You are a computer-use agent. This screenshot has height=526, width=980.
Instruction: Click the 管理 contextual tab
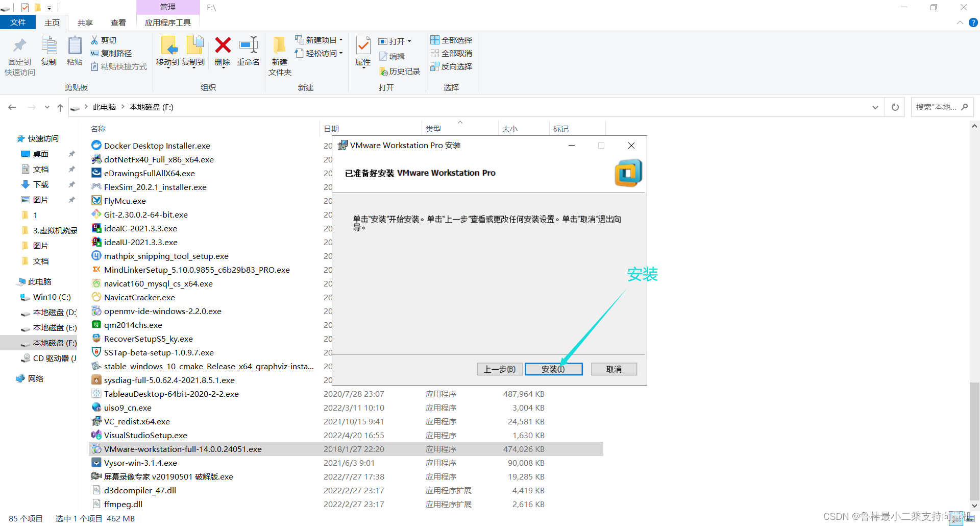pos(168,7)
